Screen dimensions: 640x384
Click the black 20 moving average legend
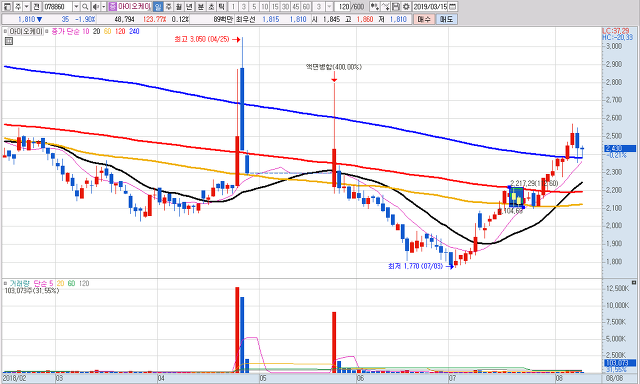tap(96, 31)
